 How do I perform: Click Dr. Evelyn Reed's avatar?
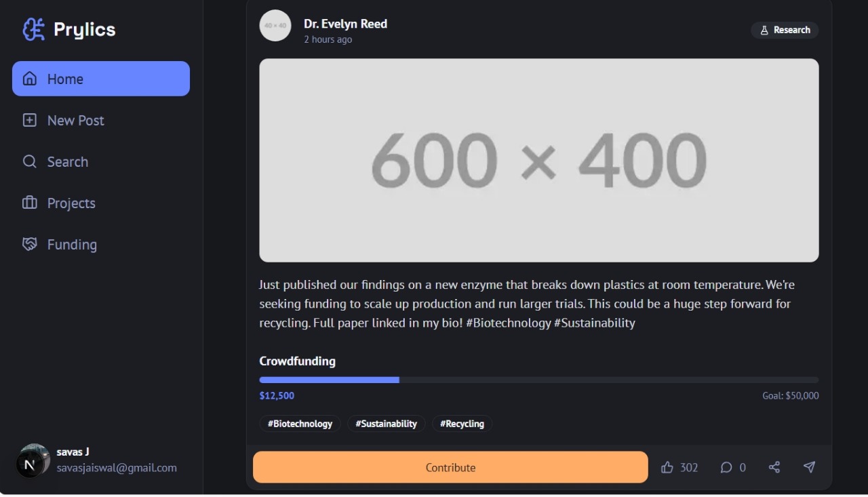pos(275,26)
